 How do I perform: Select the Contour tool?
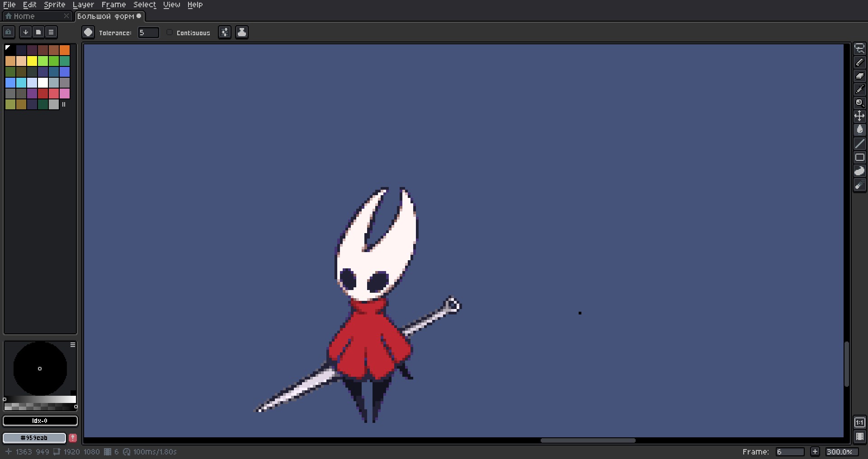point(859,171)
